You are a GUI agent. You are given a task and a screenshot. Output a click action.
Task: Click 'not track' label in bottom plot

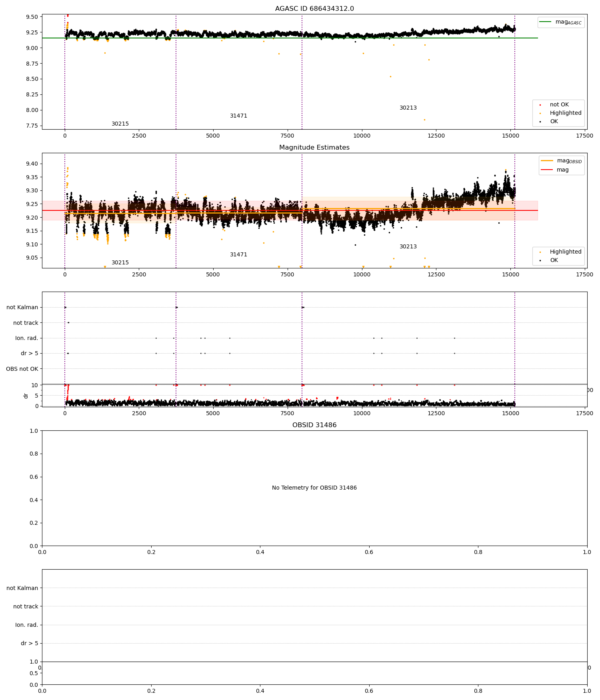(26, 606)
